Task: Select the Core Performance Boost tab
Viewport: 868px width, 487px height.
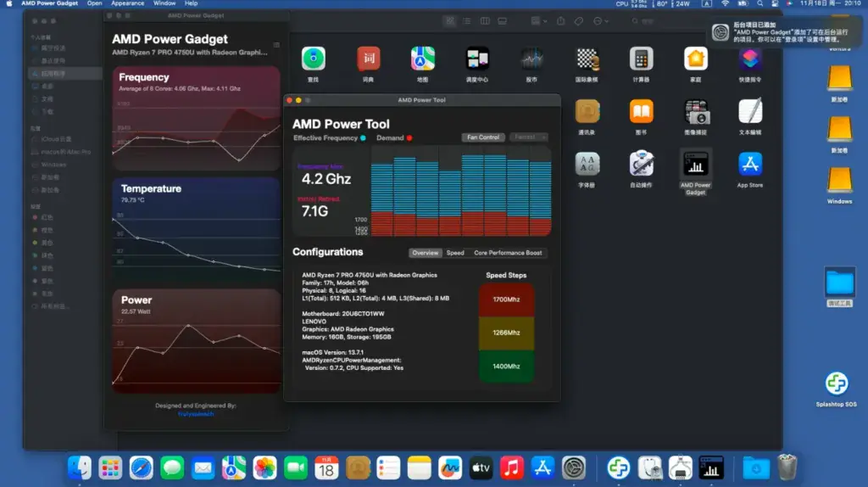Action: click(508, 253)
